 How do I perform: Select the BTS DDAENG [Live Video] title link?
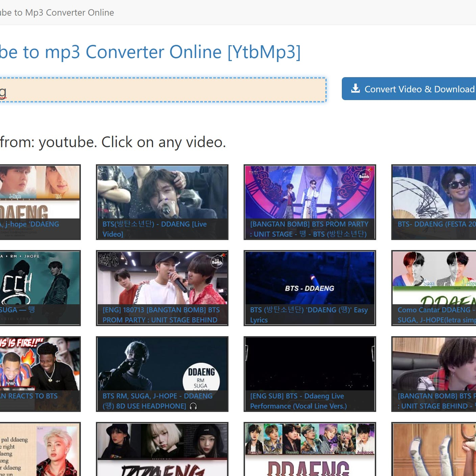point(155,229)
